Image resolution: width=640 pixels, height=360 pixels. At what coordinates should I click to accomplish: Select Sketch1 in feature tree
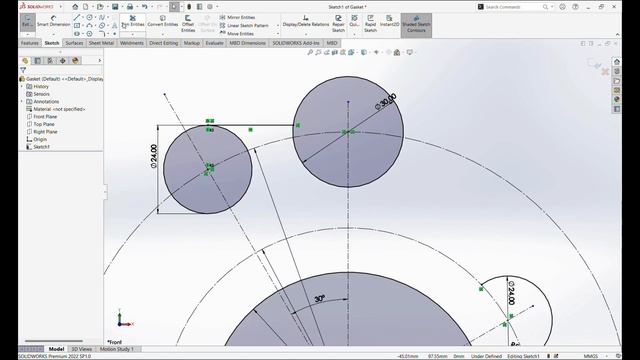(38, 147)
